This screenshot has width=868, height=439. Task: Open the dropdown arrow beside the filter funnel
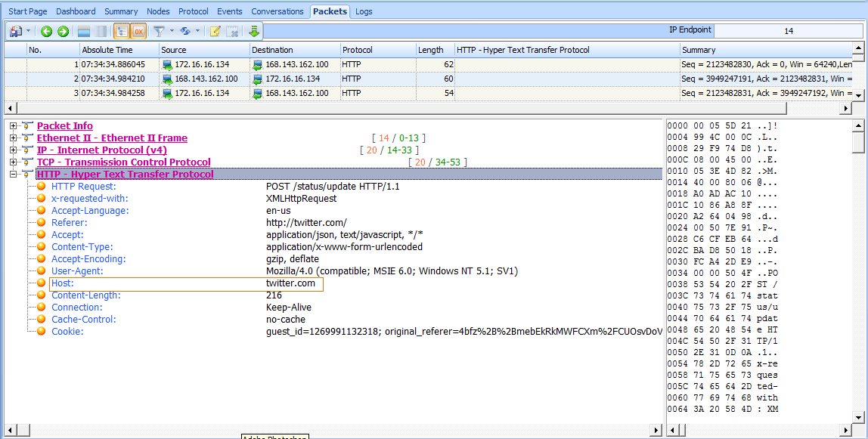point(172,32)
